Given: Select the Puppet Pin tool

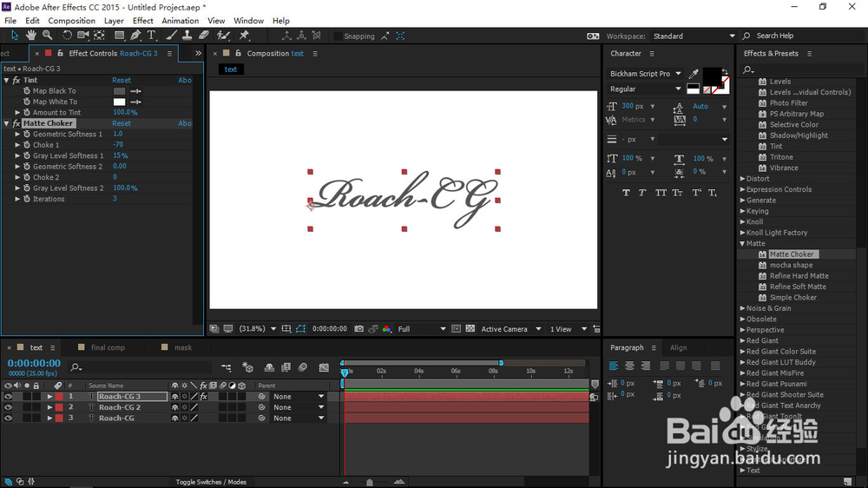Looking at the screenshot, I should [x=244, y=36].
